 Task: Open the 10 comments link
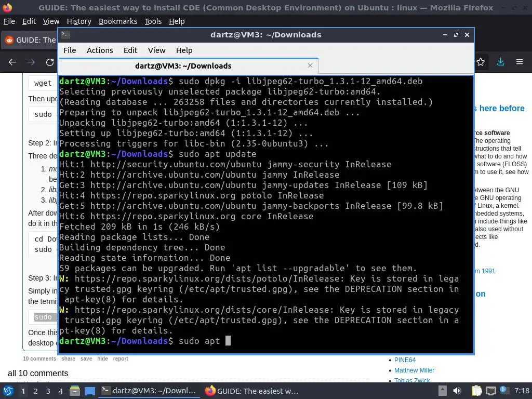[x=39, y=358]
